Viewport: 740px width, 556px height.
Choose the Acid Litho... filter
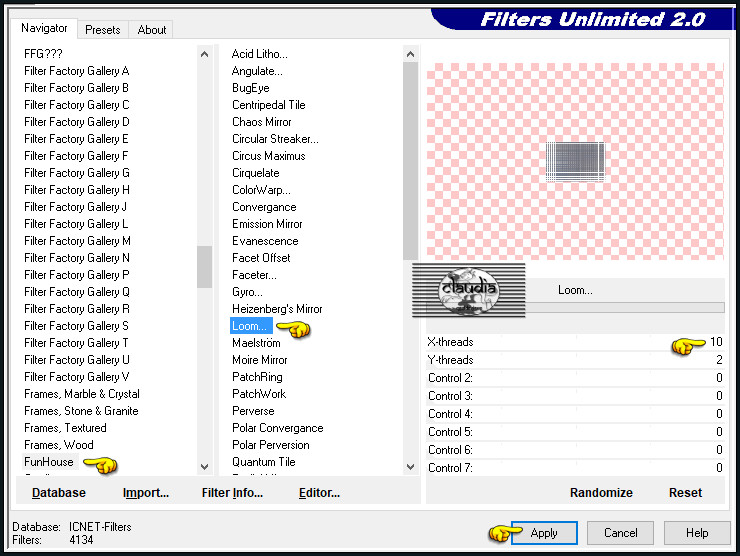[x=260, y=54]
